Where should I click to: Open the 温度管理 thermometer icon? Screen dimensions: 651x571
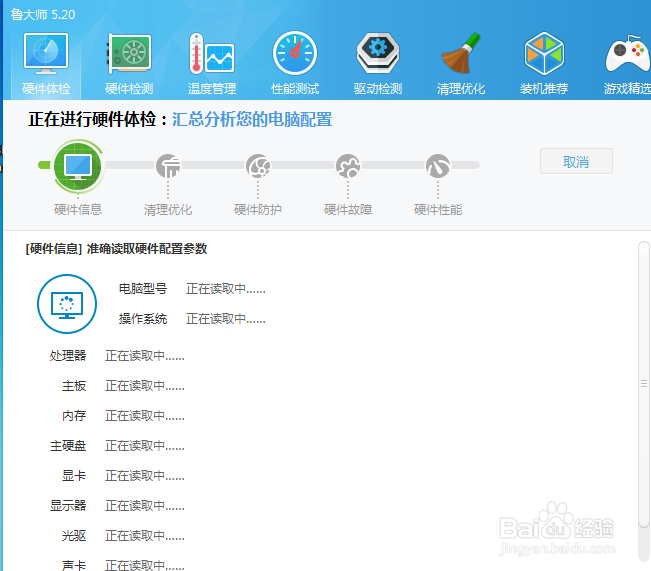212,53
